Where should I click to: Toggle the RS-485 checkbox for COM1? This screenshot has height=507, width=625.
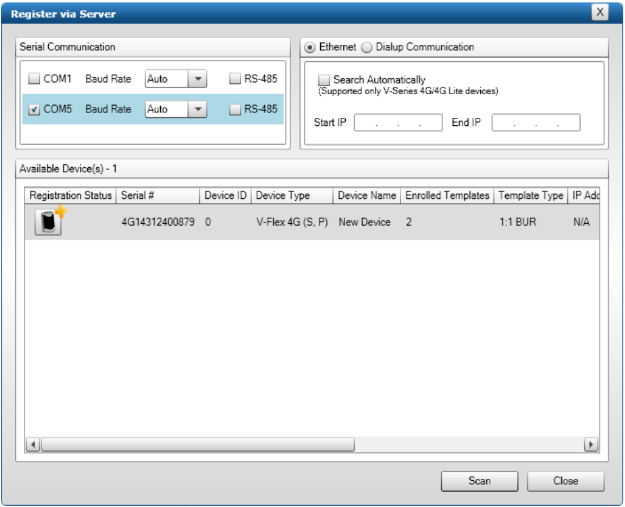(234, 79)
